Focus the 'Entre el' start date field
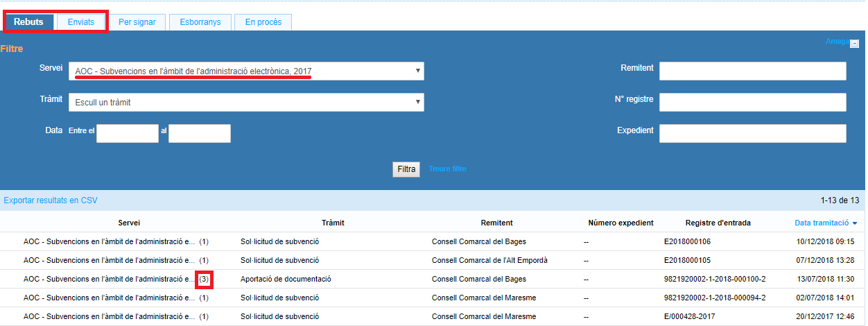Viewport: 868px width, 326px height. [127, 133]
